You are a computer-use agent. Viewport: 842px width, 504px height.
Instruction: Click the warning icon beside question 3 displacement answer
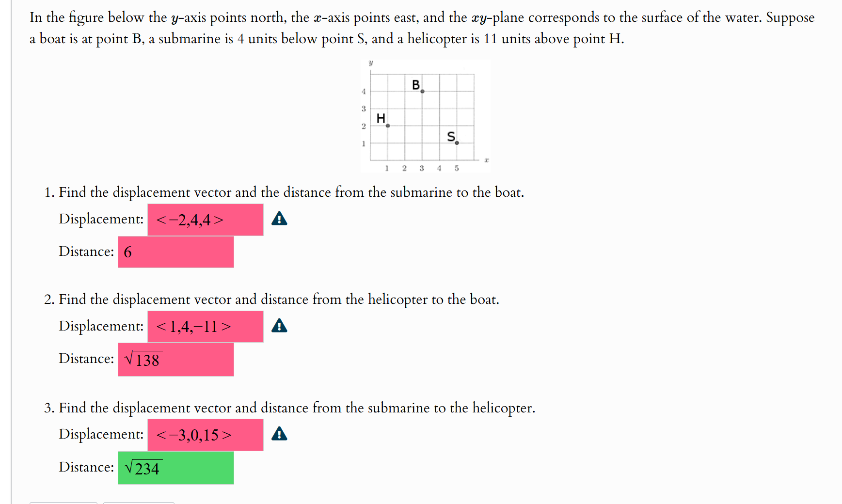280,435
